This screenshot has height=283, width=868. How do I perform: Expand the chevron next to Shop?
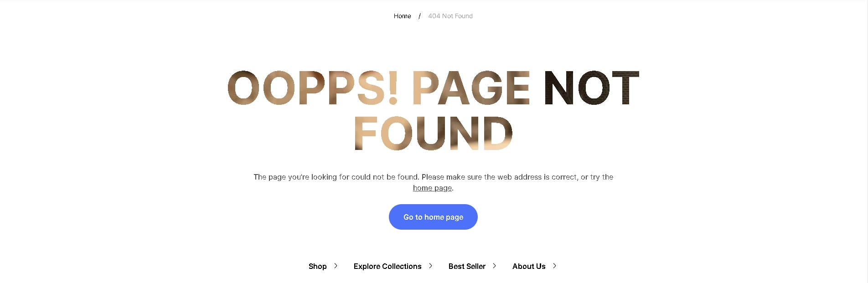pyautogui.click(x=336, y=266)
